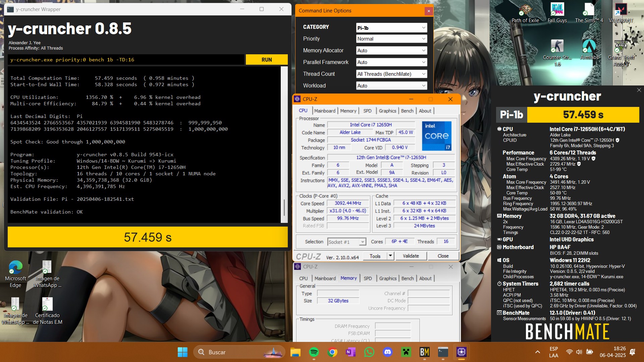644x362 pixels.
Task: Open the Thread Count dropdown
Action: tap(391, 74)
